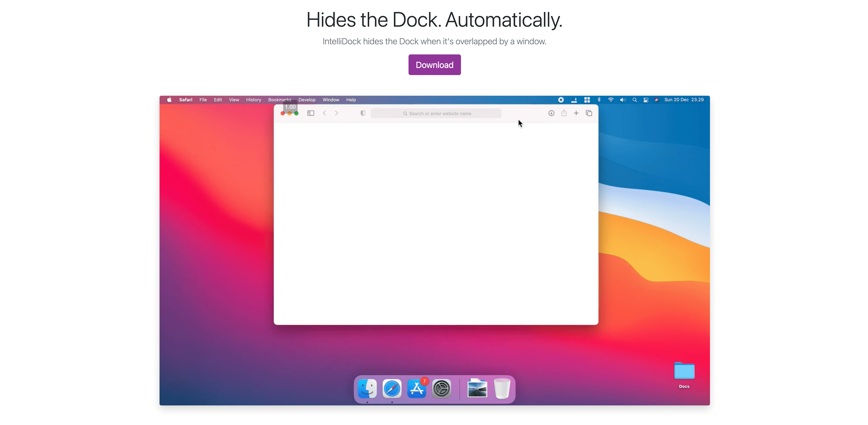Screen dimensions: 868x425
Task: Click the 1.00 opacity indicator above the window
Action: 290,106
